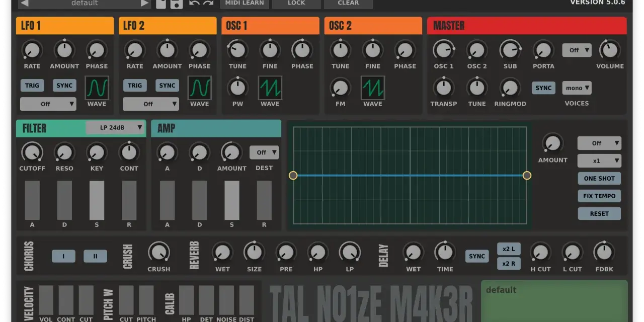Click the RINGMOD knob
This screenshot has width=644, height=322.
(510, 88)
